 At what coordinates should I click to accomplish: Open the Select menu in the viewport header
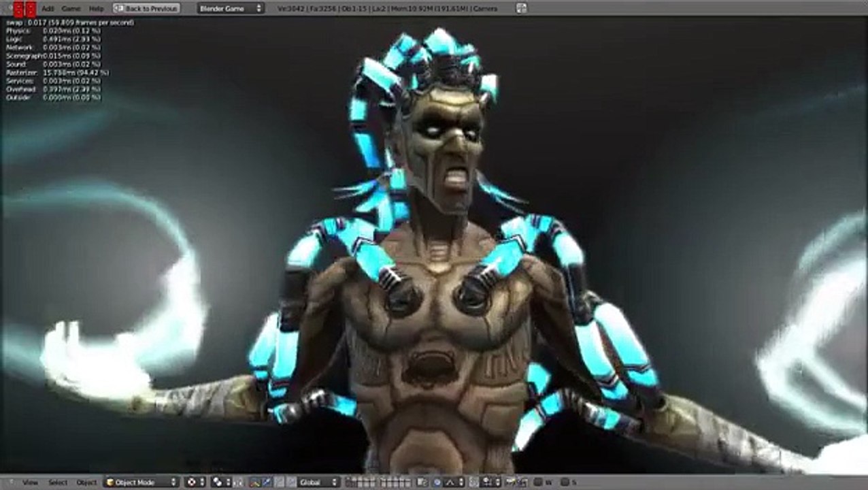click(58, 483)
